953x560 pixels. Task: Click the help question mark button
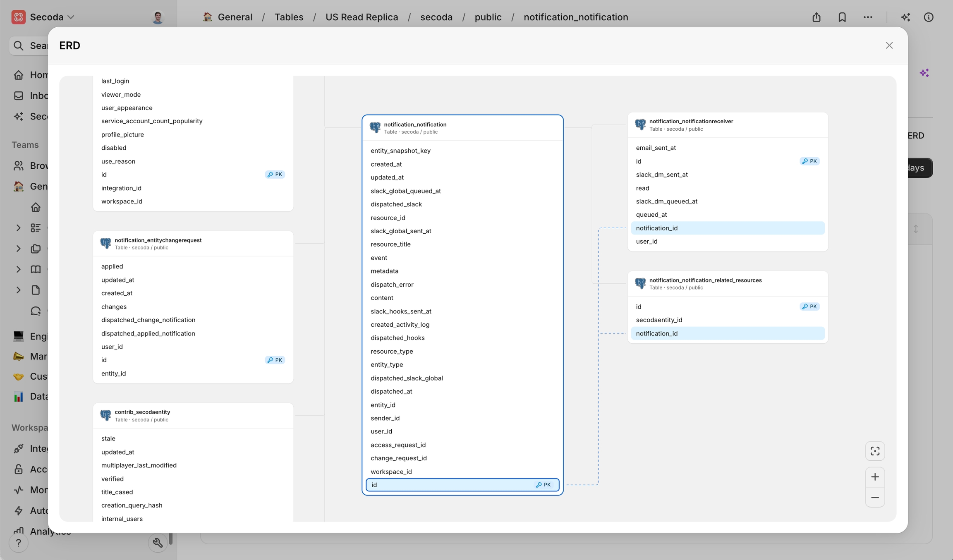[x=18, y=543]
